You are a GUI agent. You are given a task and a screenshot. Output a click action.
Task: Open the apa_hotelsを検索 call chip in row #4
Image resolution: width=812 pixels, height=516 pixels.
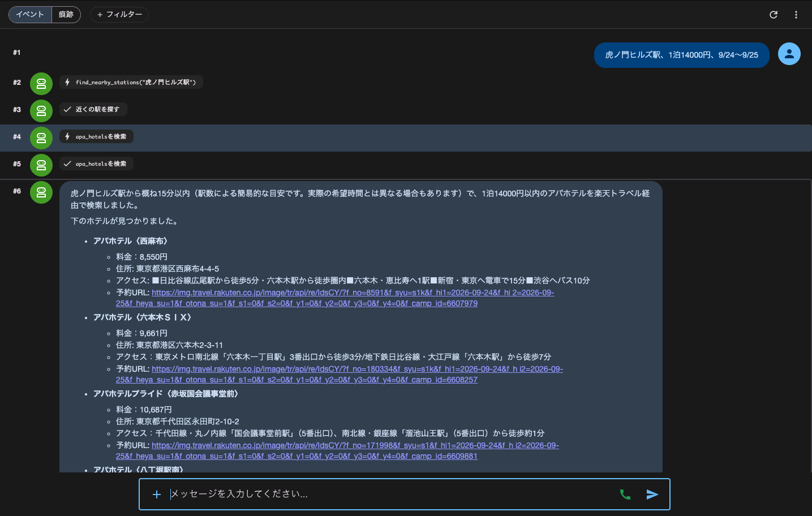click(x=96, y=136)
